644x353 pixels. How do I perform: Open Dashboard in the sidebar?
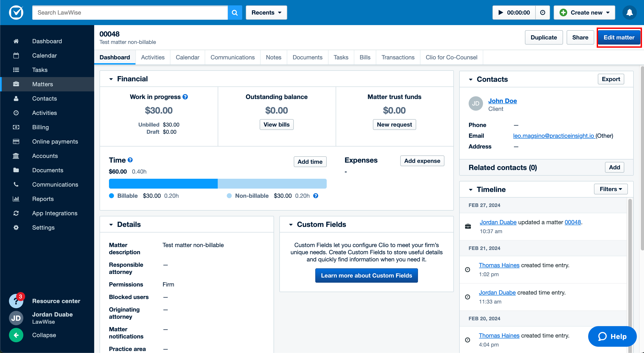pos(47,41)
